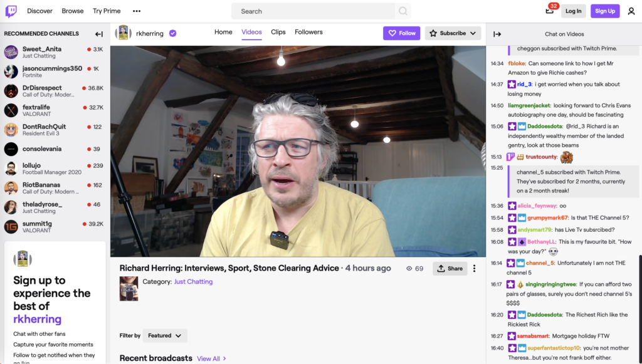Go to Discover in top navigation
The width and height of the screenshot is (642, 364).
(x=39, y=11)
